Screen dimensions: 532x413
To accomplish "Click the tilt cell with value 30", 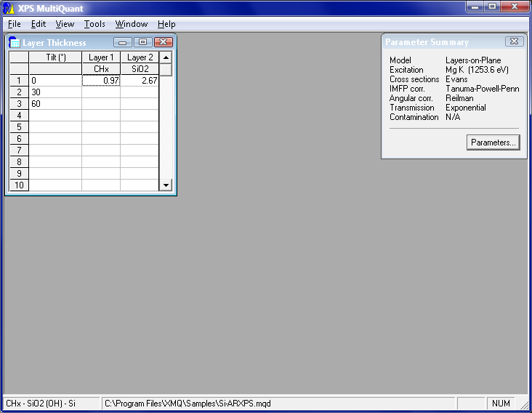I will [55, 92].
